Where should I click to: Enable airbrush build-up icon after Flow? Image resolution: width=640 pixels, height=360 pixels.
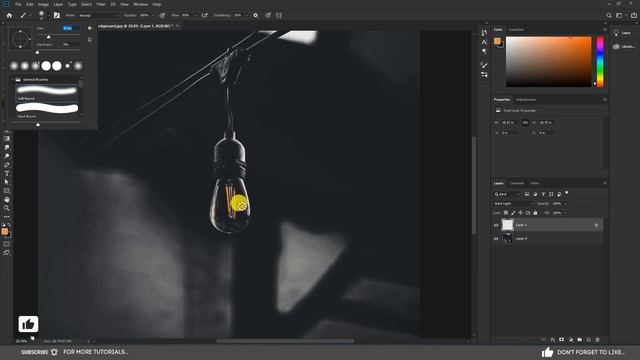tap(204, 16)
